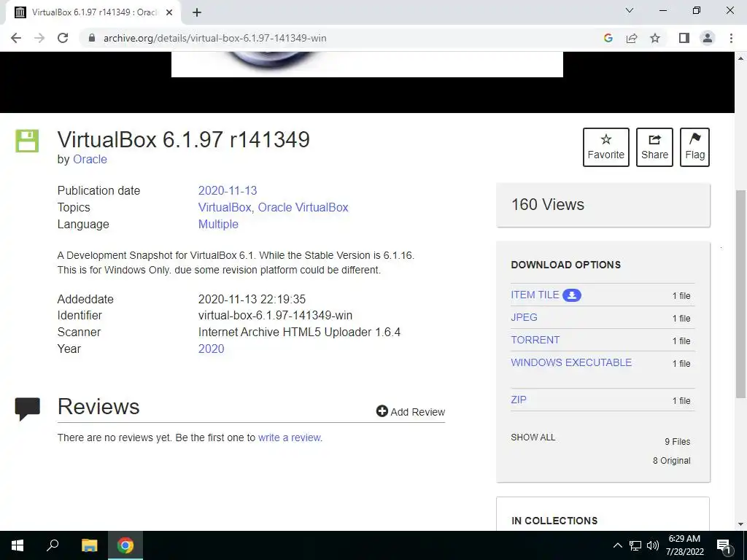The image size is (747, 560).
Task: Click the network tray icon
Action: tap(635, 545)
